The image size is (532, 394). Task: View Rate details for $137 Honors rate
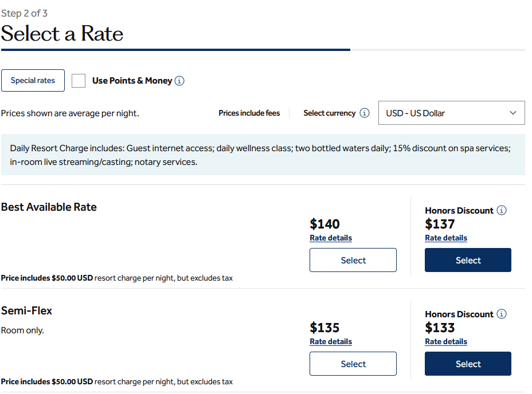446,238
